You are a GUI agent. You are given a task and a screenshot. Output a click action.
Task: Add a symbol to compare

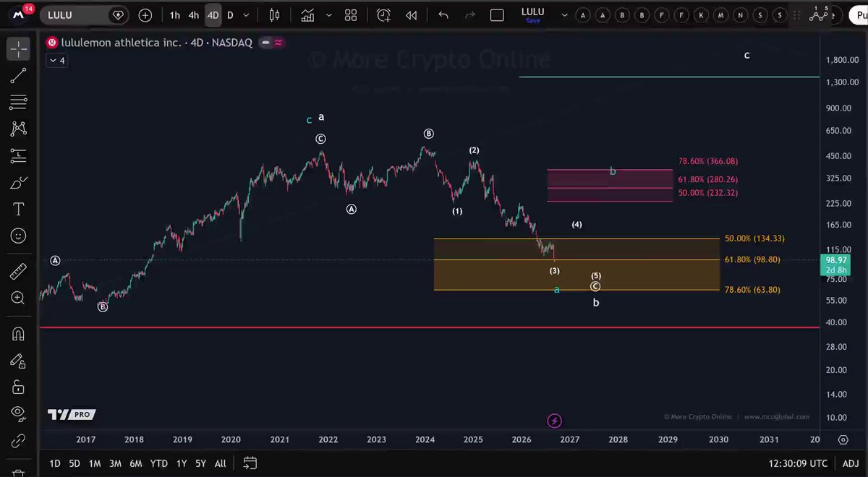coord(145,15)
